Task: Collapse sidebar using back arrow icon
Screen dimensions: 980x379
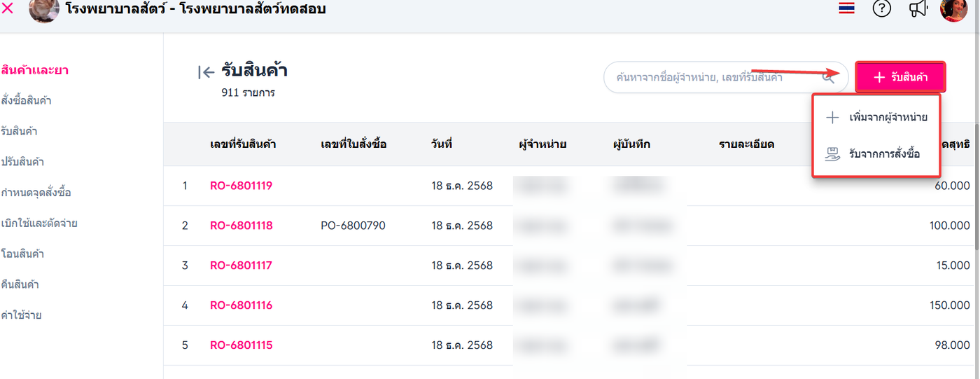Action: [206, 71]
